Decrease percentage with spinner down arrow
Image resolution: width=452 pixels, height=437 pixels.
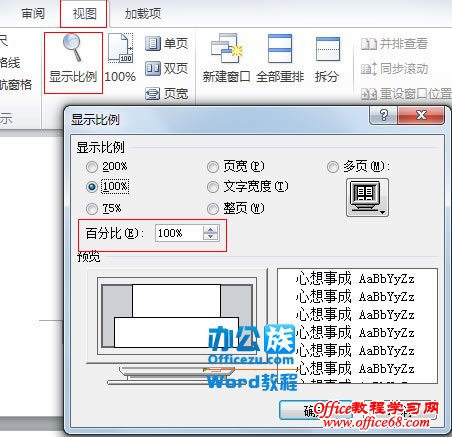pyautogui.click(x=210, y=237)
